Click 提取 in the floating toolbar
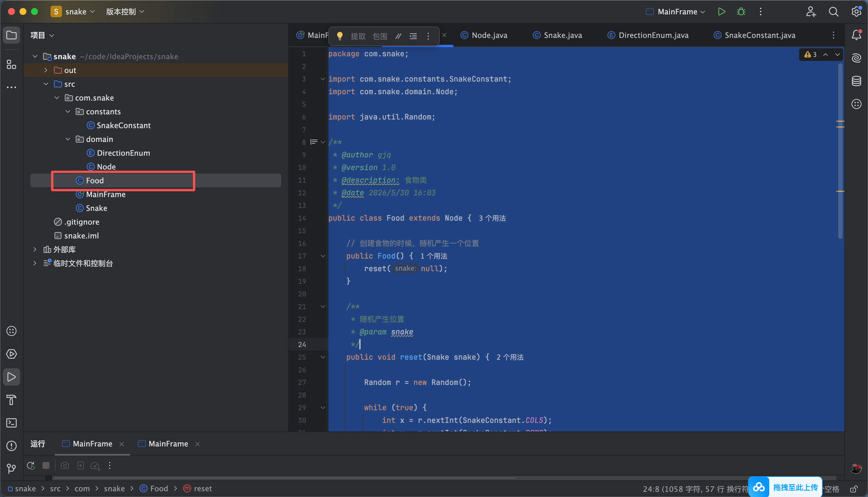Image resolution: width=868 pixels, height=497 pixels. (x=358, y=36)
